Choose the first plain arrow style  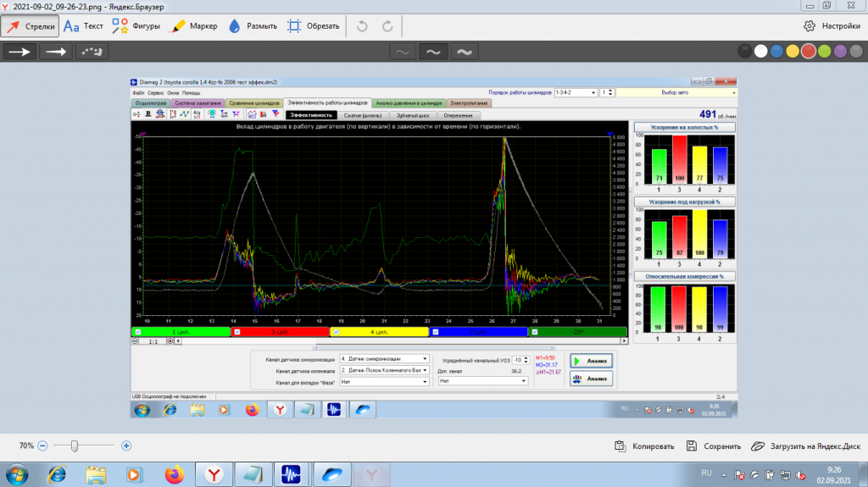pos(20,52)
